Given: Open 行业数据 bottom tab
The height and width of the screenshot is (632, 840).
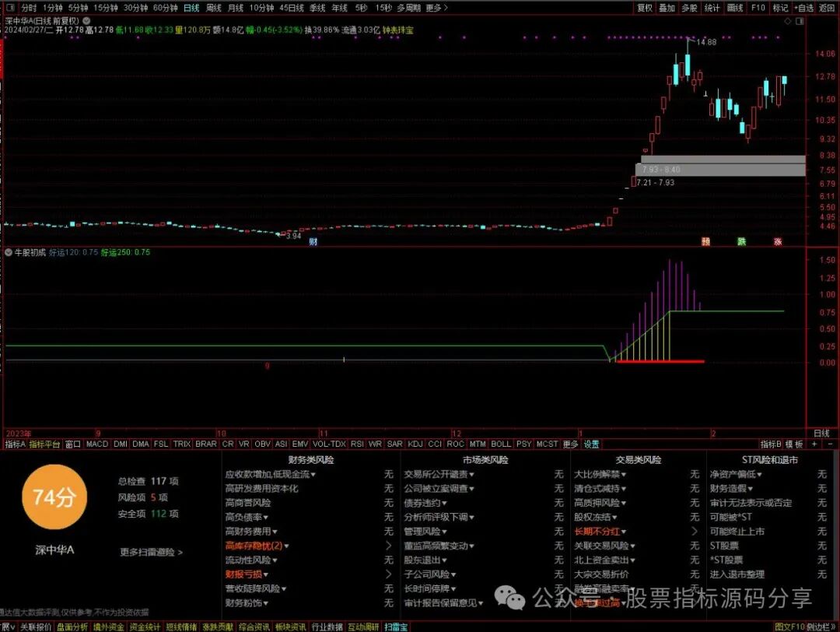Looking at the screenshot, I should 327,627.
